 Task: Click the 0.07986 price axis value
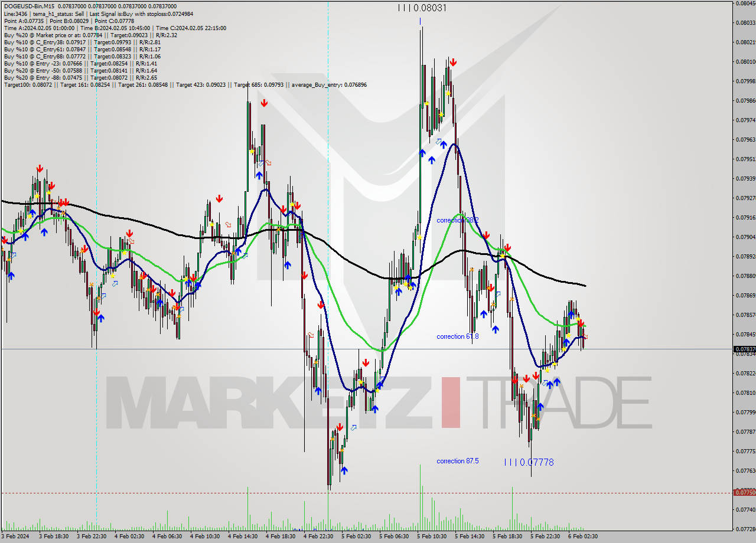[745, 101]
